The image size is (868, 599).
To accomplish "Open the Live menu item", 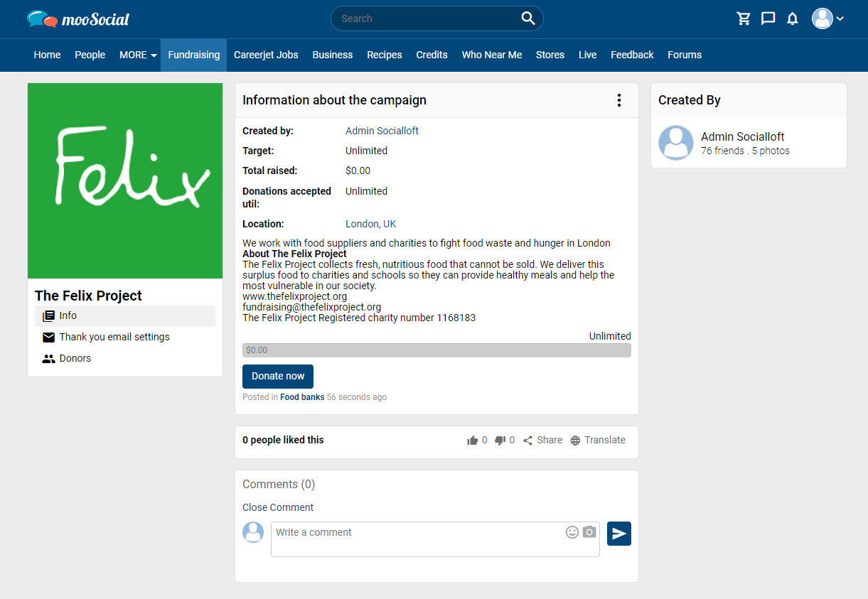I will click(x=587, y=55).
